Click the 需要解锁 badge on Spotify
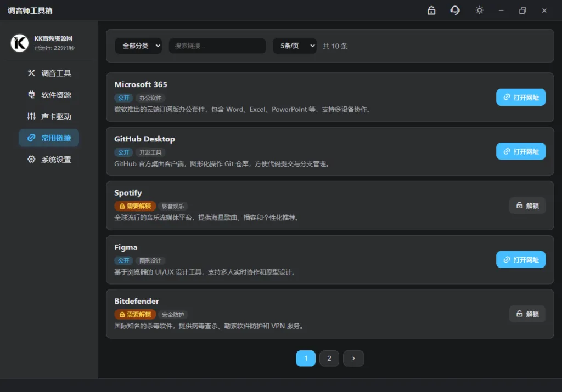Image resolution: width=562 pixels, height=392 pixels. pyautogui.click(x=135, y=206)
